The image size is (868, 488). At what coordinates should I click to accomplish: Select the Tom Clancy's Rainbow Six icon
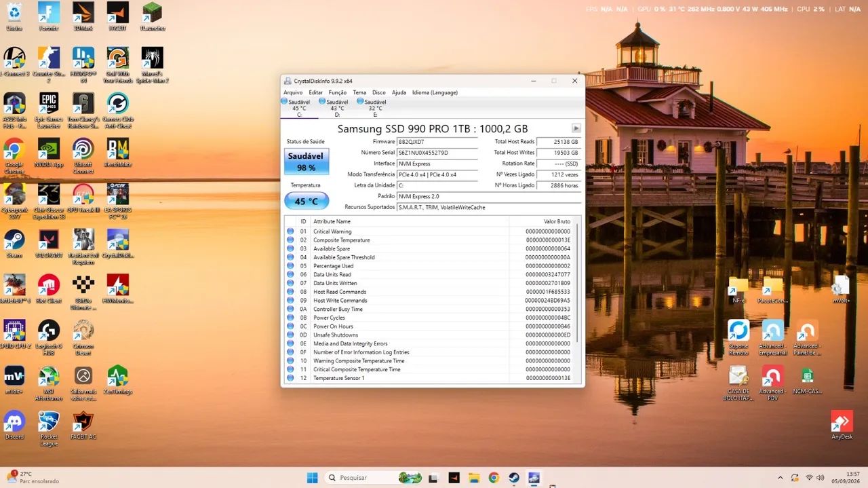(83, 110)
